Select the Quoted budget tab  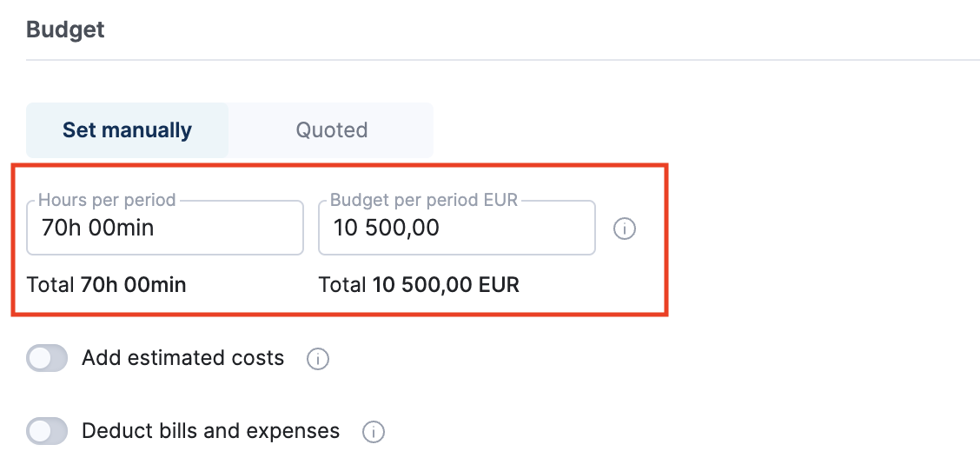(331, 130)
